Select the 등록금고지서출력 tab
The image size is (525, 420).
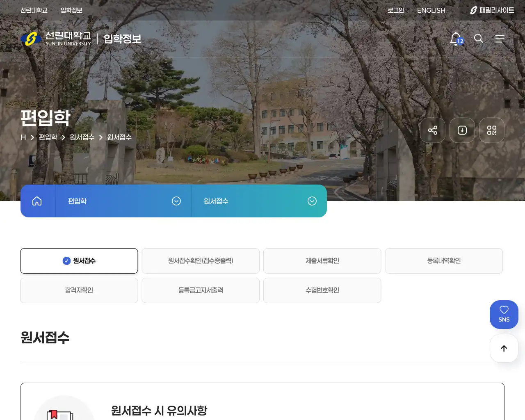click(x=201, y=290)
